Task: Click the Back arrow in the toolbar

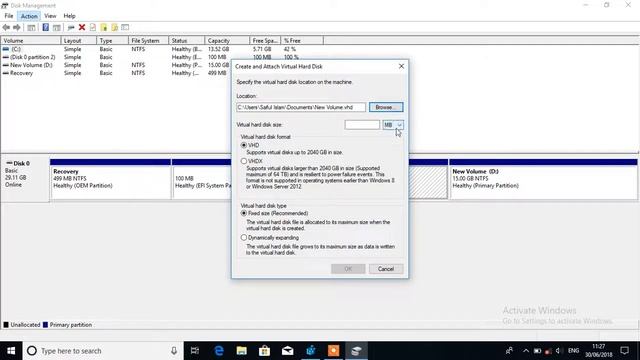Action: tap(6, 27)
